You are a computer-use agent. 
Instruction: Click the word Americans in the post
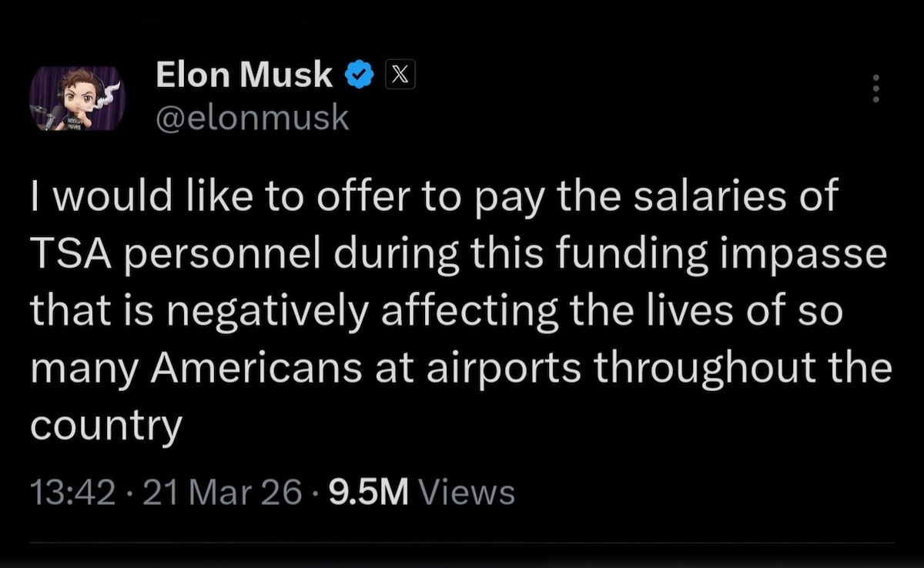(256, 369)
